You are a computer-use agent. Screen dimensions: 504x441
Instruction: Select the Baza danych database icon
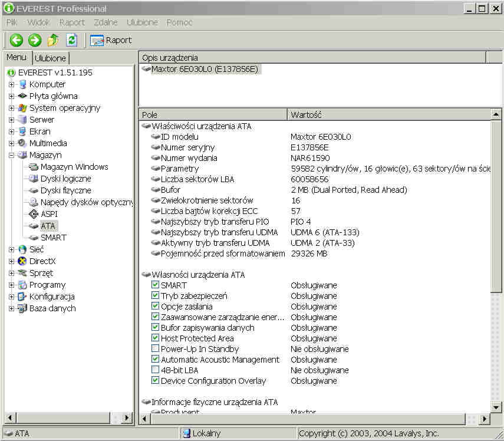[22, 308]
